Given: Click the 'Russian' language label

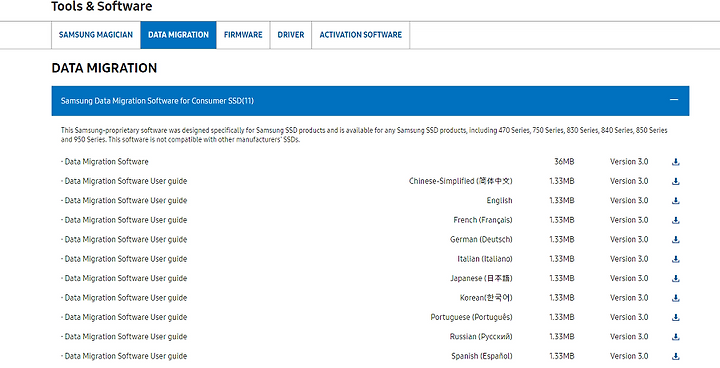Looking at the screenshot, I should point(481,337).
